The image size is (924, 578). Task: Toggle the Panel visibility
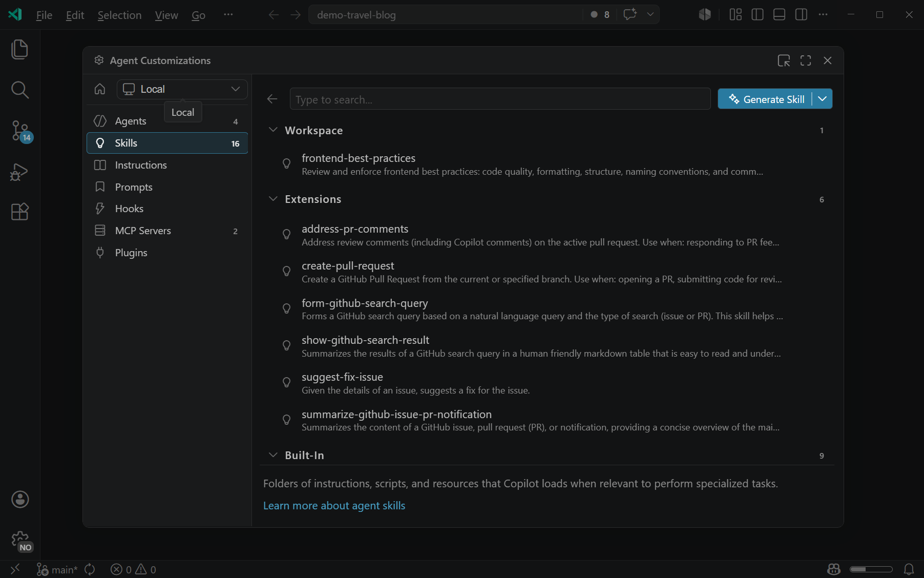click(x=779, y=14)
